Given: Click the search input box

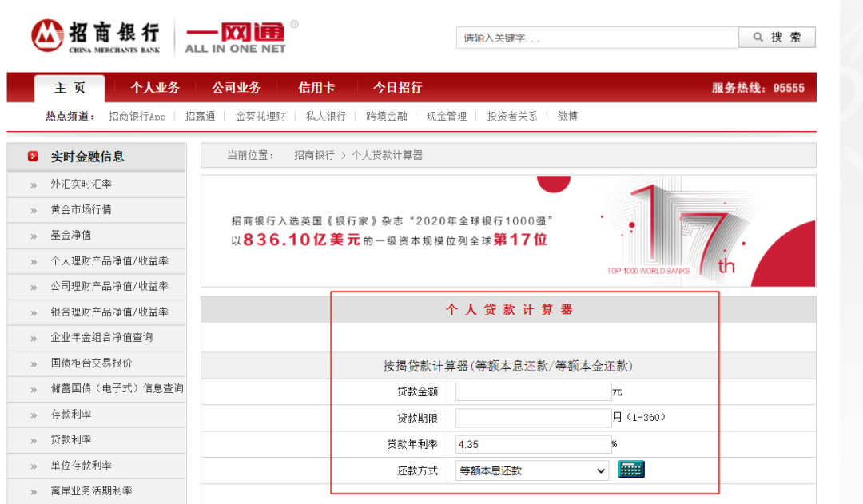Looking at the screenshot, I should point(597,38).
